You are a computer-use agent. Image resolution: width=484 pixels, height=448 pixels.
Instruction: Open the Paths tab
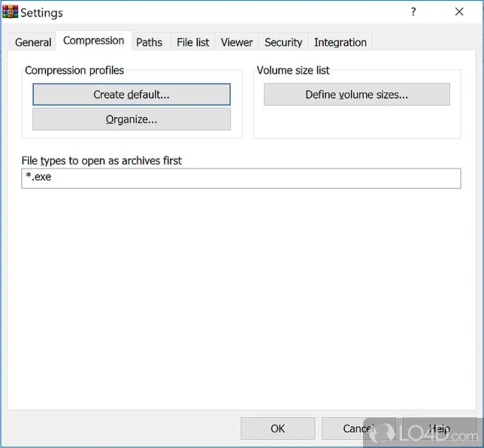tap(149, 42)
